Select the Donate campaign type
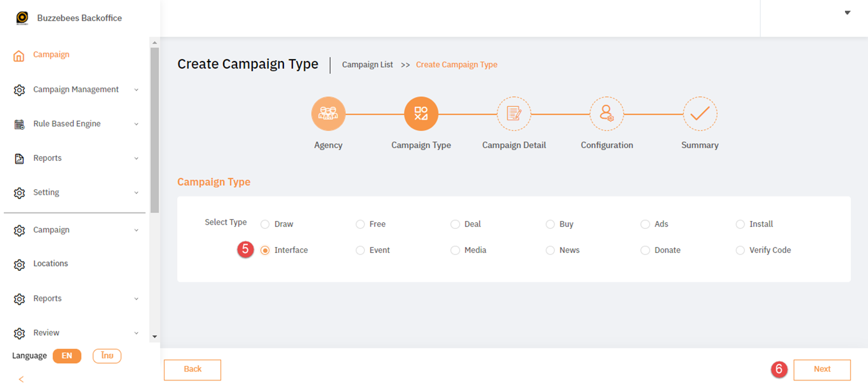Viewport: 868px width, 392px height. [x=645, y=250]
